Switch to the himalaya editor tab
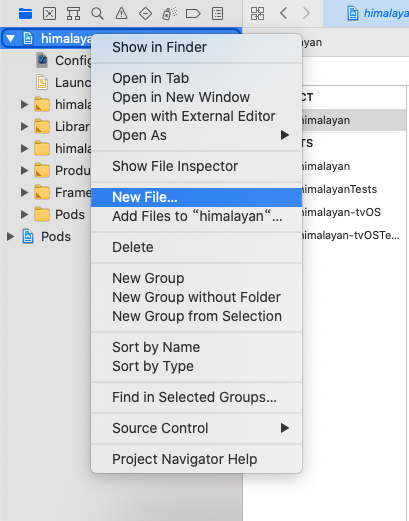The image size is (409, 521). [x=366, y=14]
